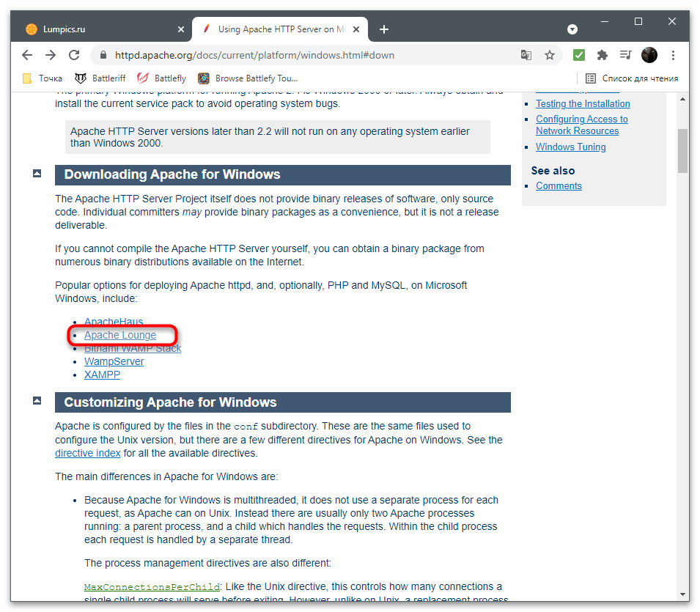Open the Battlefly bookmark
This screenshot has height=612, width=700.
(161, 78)
